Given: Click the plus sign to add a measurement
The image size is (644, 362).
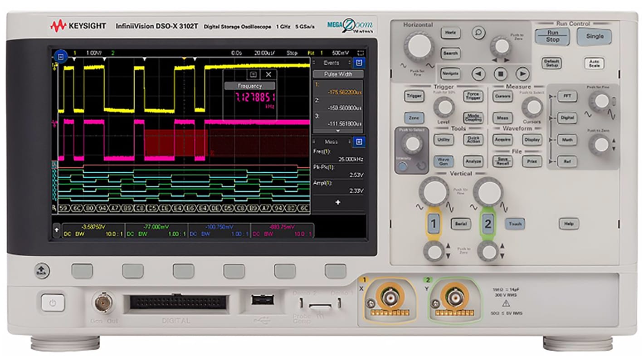Looking at the screenshot, I should pos(337,202).
